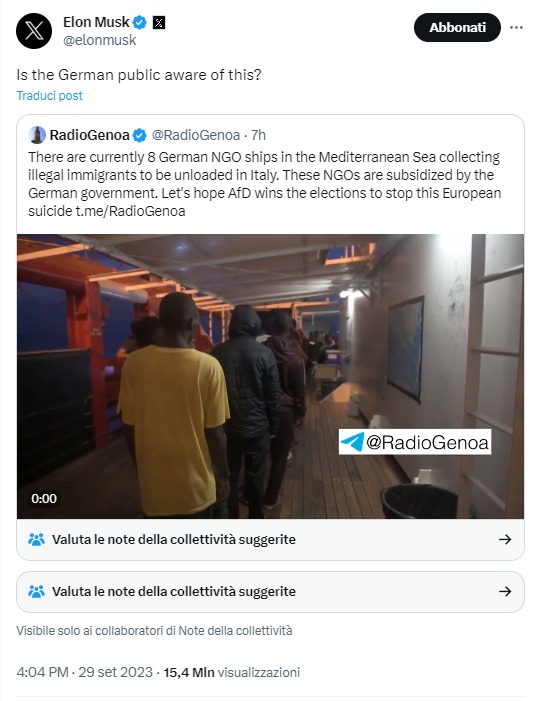The width and height of the screenshot is (540, 701).
Task: Click the 0:00 video time indicator
Action: [44, 498]
